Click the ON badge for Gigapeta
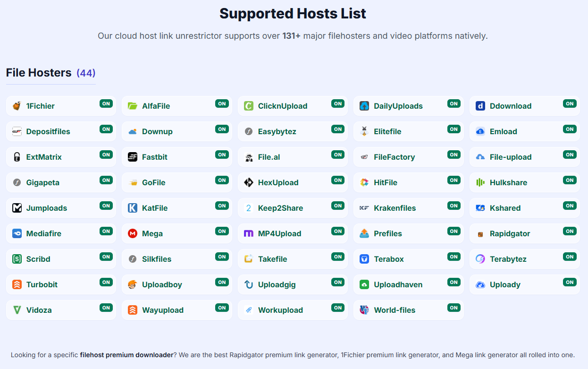The height and width of the screenshot is (369, 588). pyautogui.click(x=106, y=180)
